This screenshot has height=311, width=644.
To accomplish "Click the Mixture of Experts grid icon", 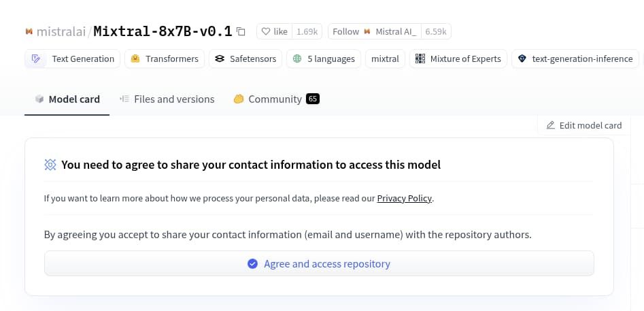I will click(x=420, y=59).
